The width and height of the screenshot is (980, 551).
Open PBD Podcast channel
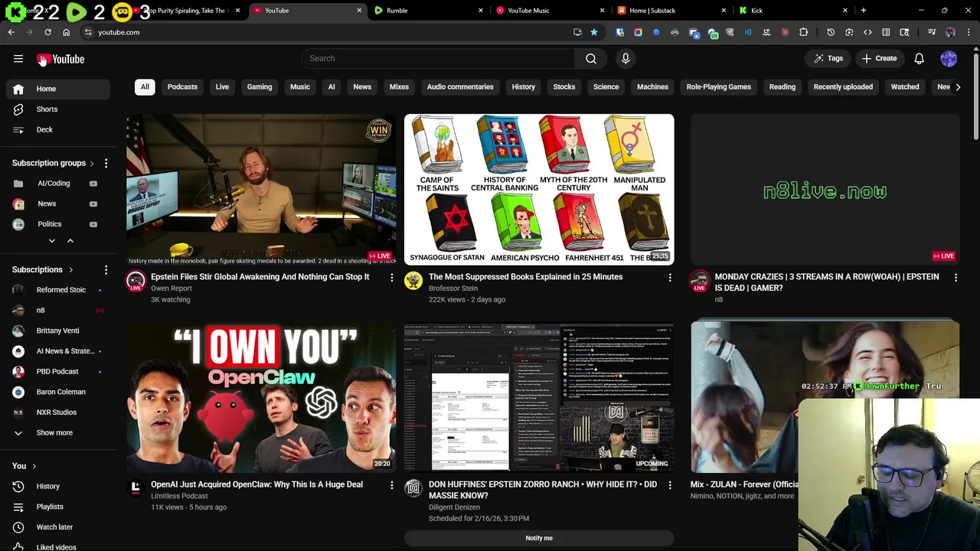click(x=58, y=371)
